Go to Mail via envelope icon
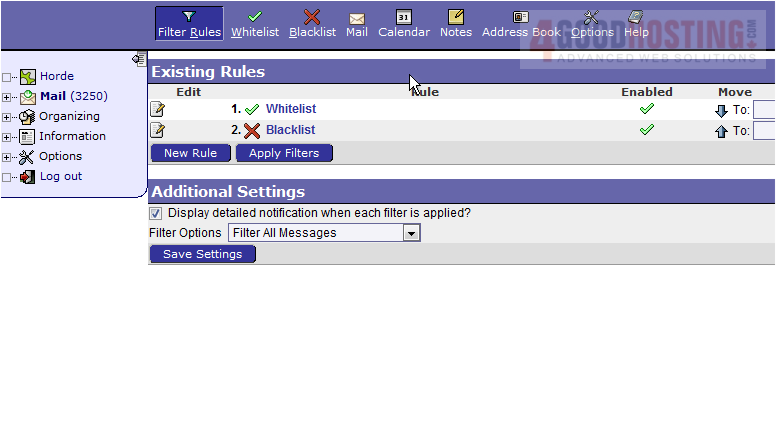Screen dimensions: 776x422 point(357,18)
